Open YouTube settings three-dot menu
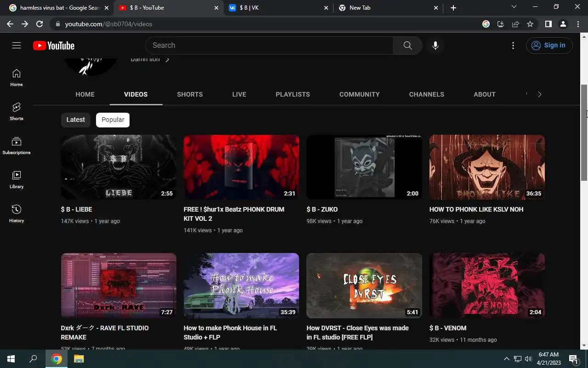 click(513, 46)
